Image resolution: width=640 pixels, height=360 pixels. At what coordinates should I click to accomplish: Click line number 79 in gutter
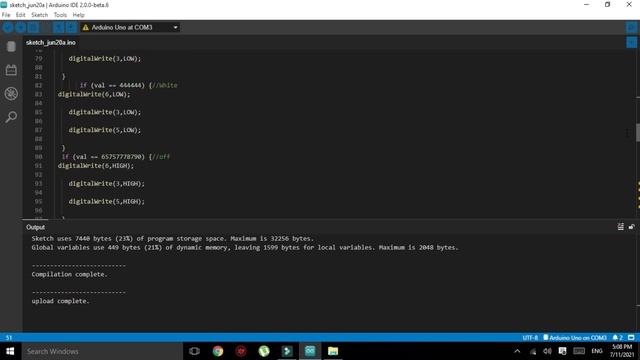pos(38,58)
